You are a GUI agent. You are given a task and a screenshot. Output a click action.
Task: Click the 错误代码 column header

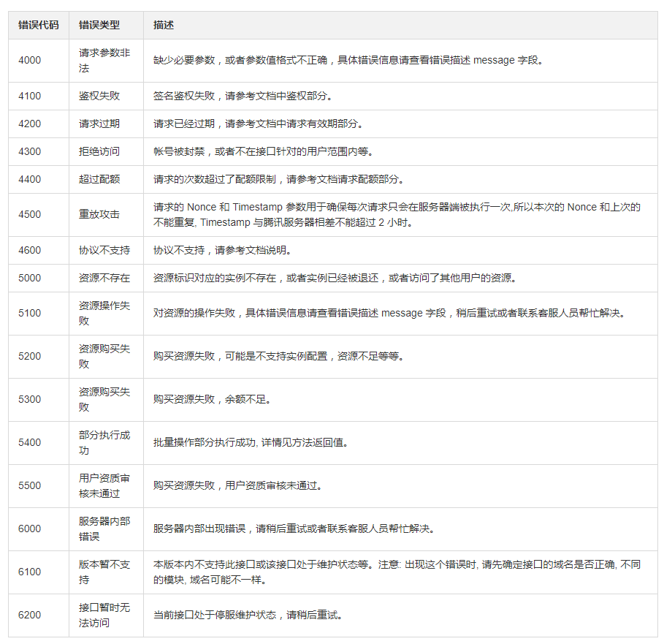(x=39, y=25)
